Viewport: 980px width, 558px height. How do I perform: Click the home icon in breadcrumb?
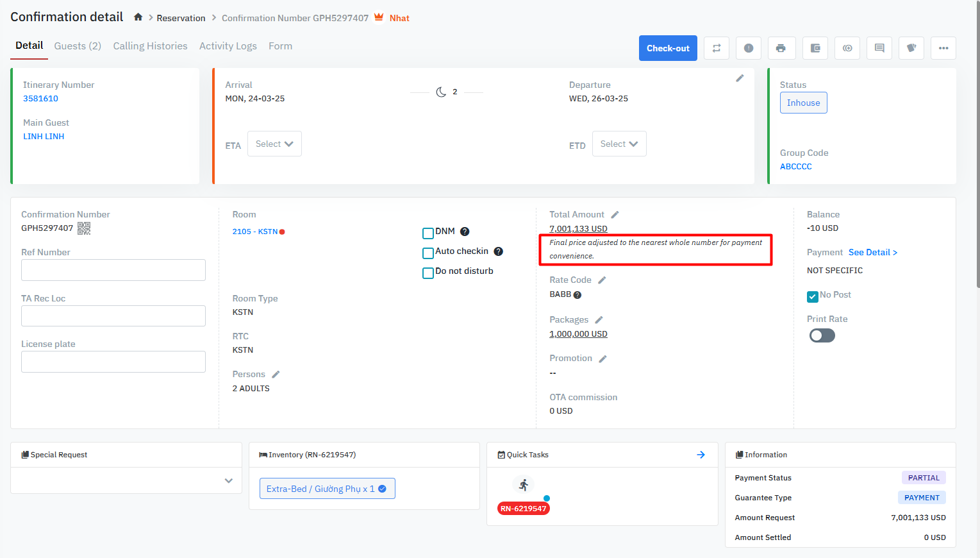click(x=138, y=17)
